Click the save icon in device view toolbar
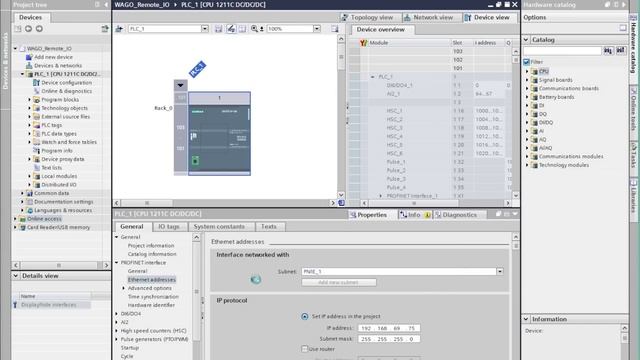Image resolution: width=640 pixels, height=360 pixels. pos(219,29)
